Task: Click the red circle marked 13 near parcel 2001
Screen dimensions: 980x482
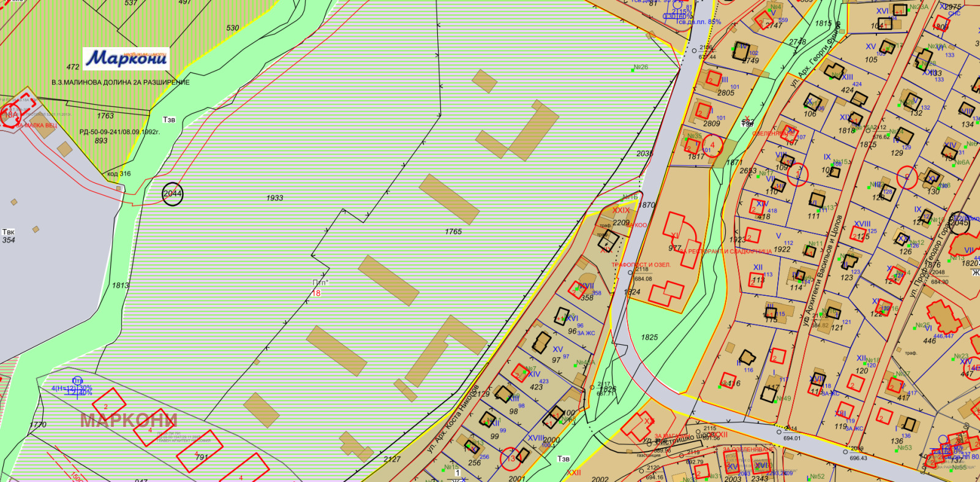Action: click(x=510, y=459)
